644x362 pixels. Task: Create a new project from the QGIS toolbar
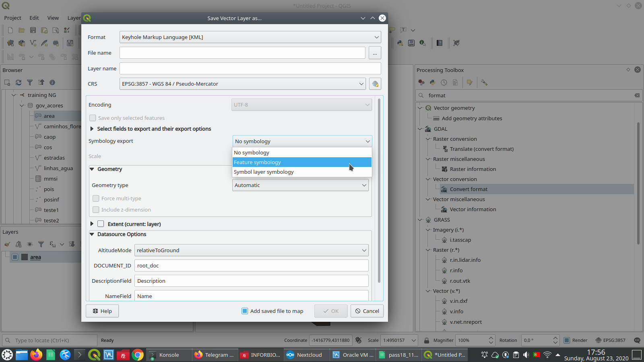point(10,30)
